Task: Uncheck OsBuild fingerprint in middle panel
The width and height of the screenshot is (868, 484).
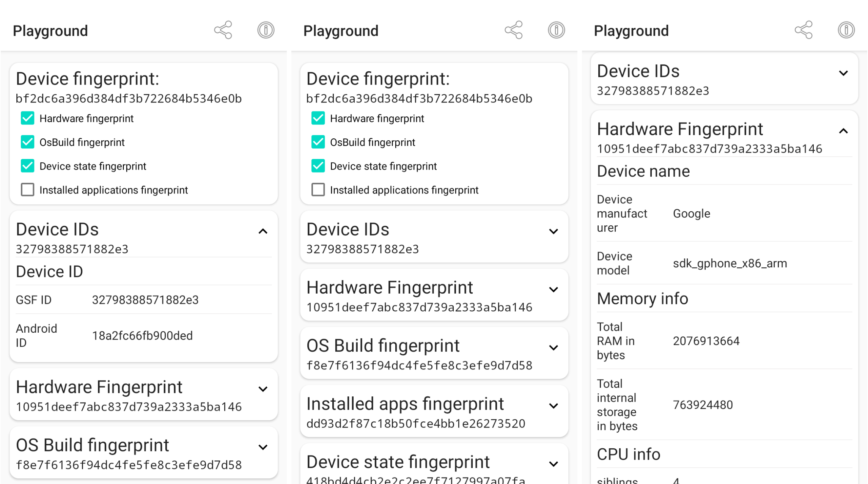Action: (318, 142)
